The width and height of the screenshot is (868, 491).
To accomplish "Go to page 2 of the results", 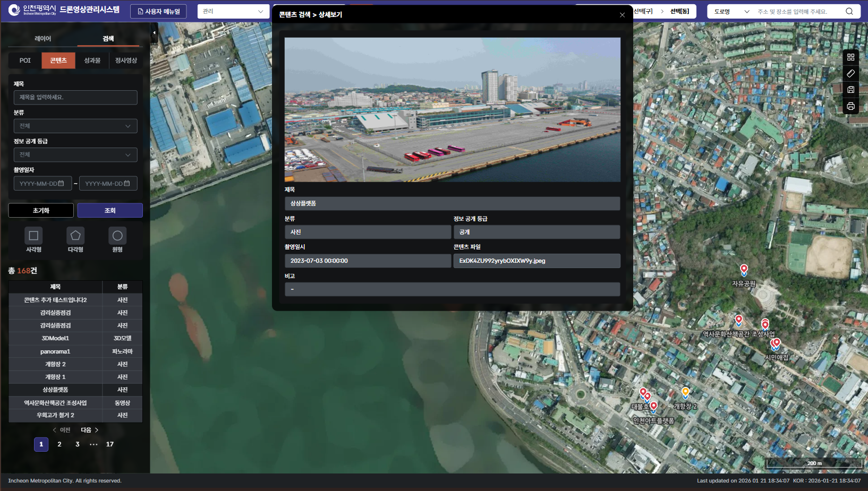I will tap(59, 444).
